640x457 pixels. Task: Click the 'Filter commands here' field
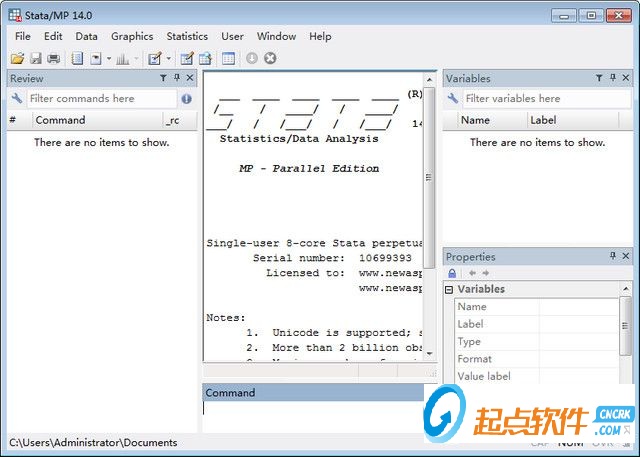[x=102, y=99]
